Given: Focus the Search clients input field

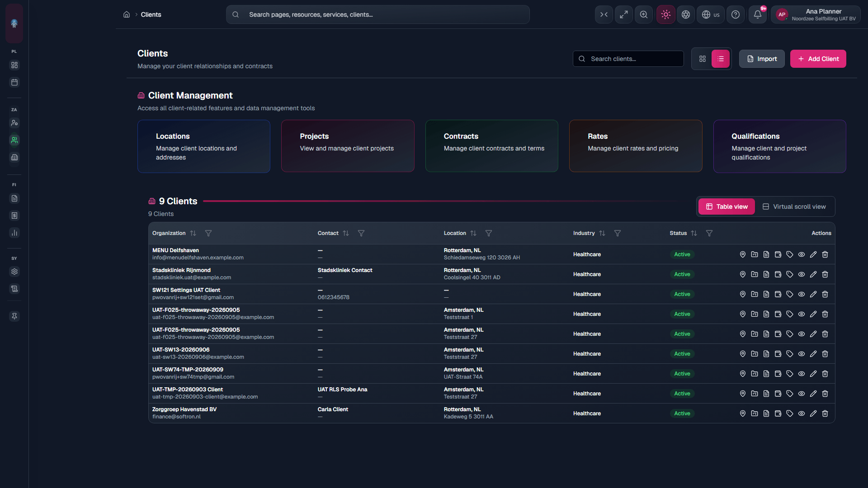Looking at the screenshot, I should pyautogui.click(x=628, y=59).
